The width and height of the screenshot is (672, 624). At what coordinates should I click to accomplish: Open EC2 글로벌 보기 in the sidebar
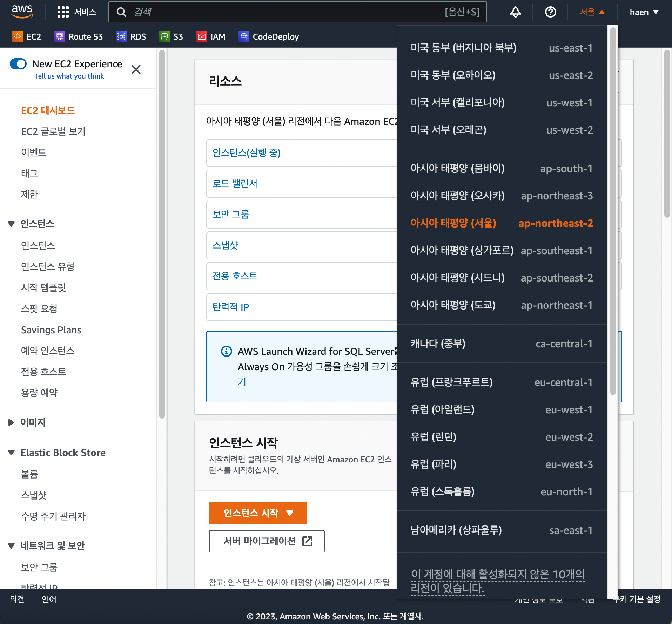point(53,131)
